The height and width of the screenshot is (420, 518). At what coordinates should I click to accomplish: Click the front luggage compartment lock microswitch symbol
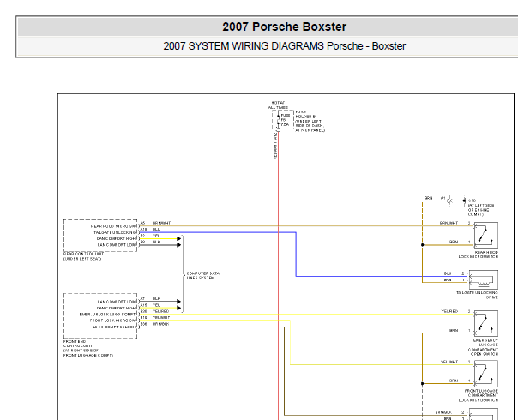point(485,374)
